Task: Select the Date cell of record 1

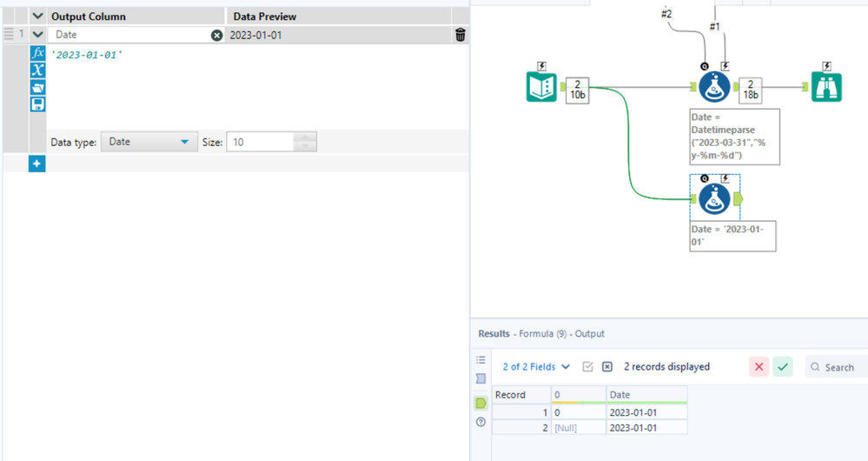Action: (x=646, y=412)
